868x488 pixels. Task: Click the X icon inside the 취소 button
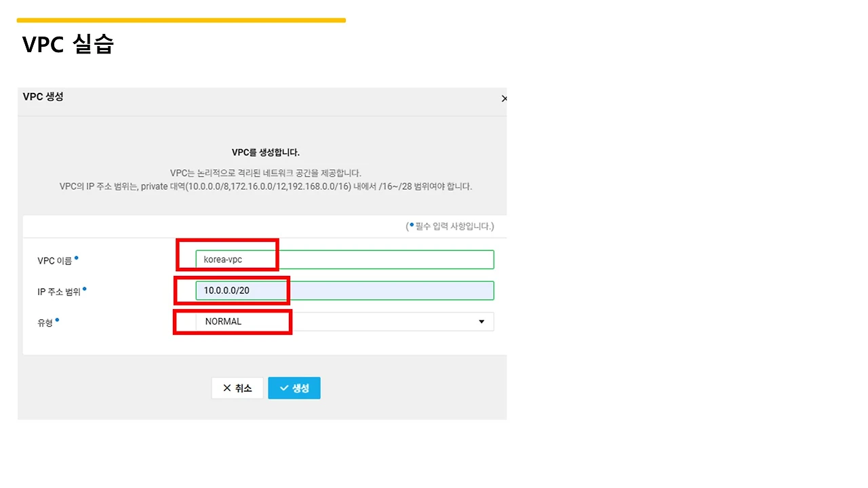click(227, 388)
